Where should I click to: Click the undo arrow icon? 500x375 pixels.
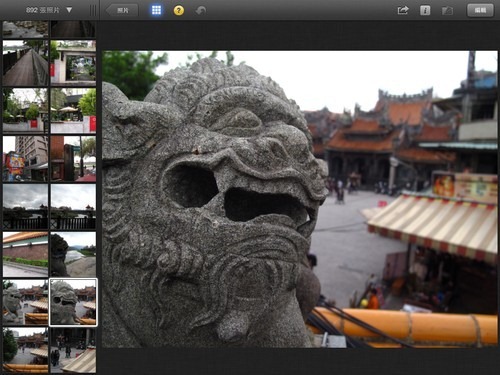click(x=201, y=11)
